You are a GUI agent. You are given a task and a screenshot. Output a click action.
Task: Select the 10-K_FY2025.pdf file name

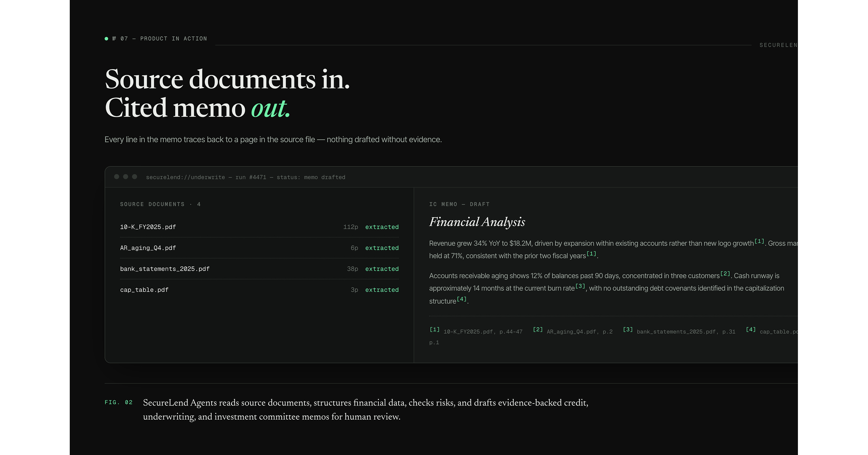point(148,227)
